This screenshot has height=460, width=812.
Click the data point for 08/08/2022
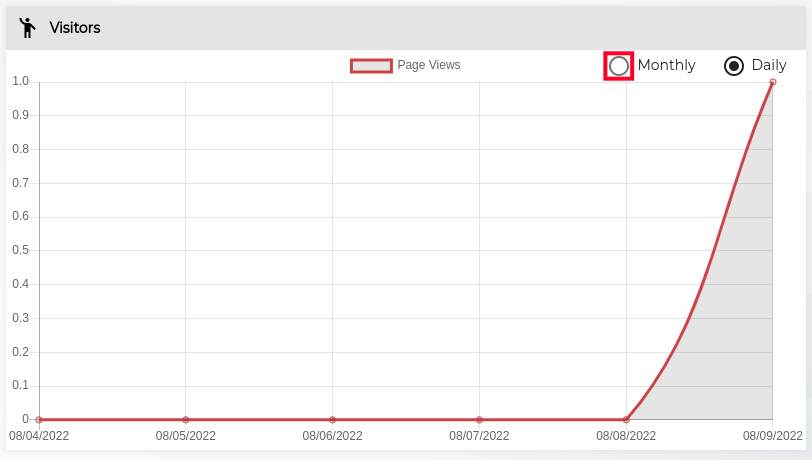pos(626,420)
